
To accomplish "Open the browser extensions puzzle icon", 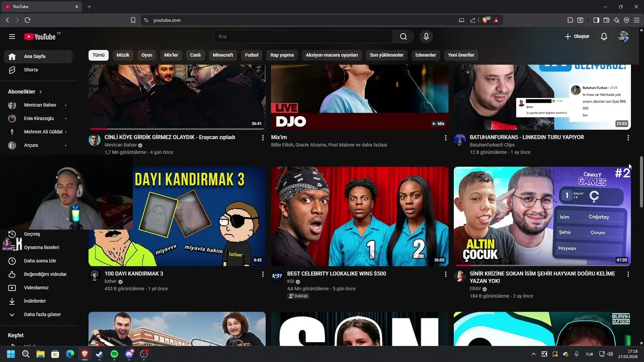I will (x=570, y=20).
